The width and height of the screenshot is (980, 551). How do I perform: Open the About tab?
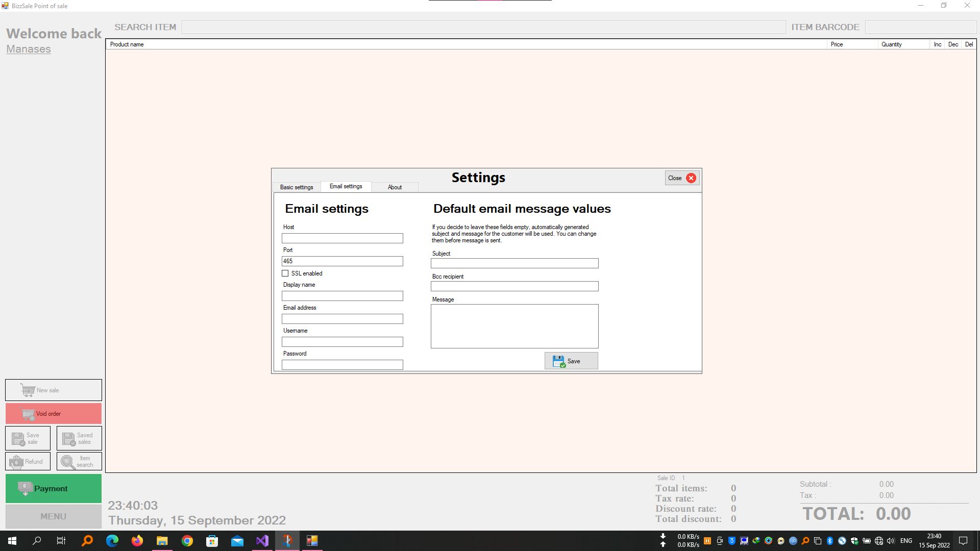coord(395,187)
